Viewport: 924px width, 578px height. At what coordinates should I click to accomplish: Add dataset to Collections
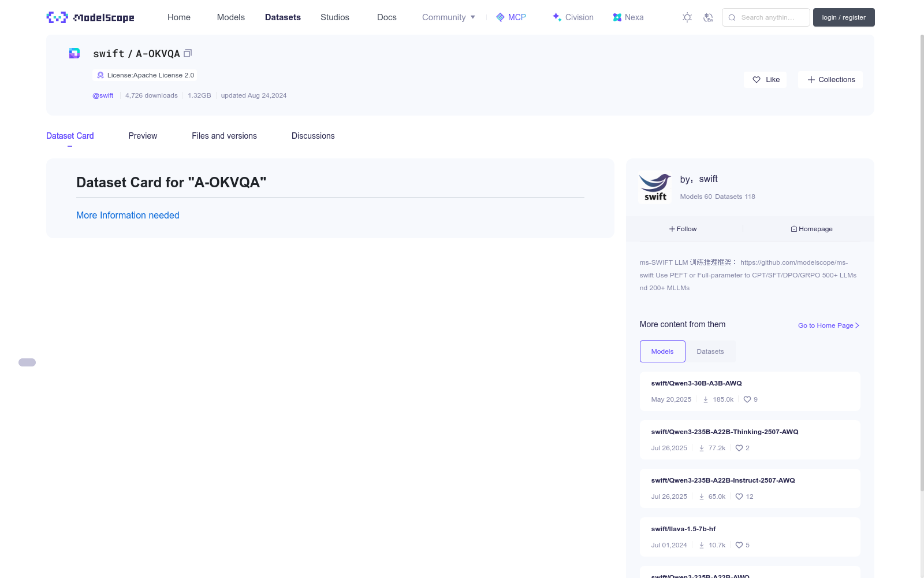point(830,80)
